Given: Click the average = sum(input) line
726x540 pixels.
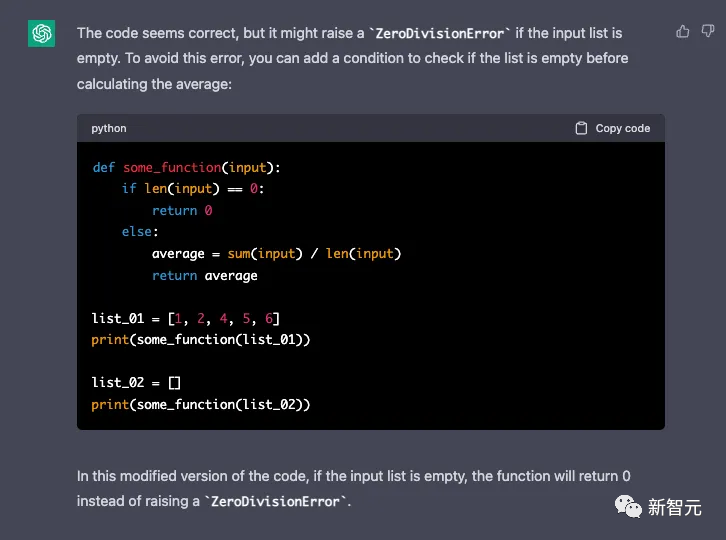Looking at the screenshot, I should coord(276,254).
